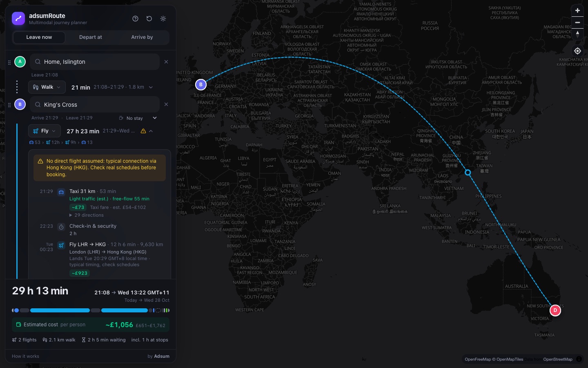
Task: Remove the Home, Islington stop
Action: pyautogui.click(x=166, y=62)
